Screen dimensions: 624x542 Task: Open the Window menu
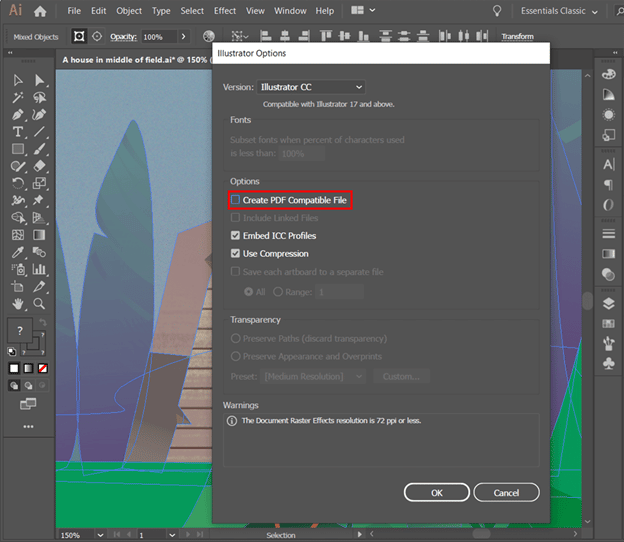coord(290,11)
